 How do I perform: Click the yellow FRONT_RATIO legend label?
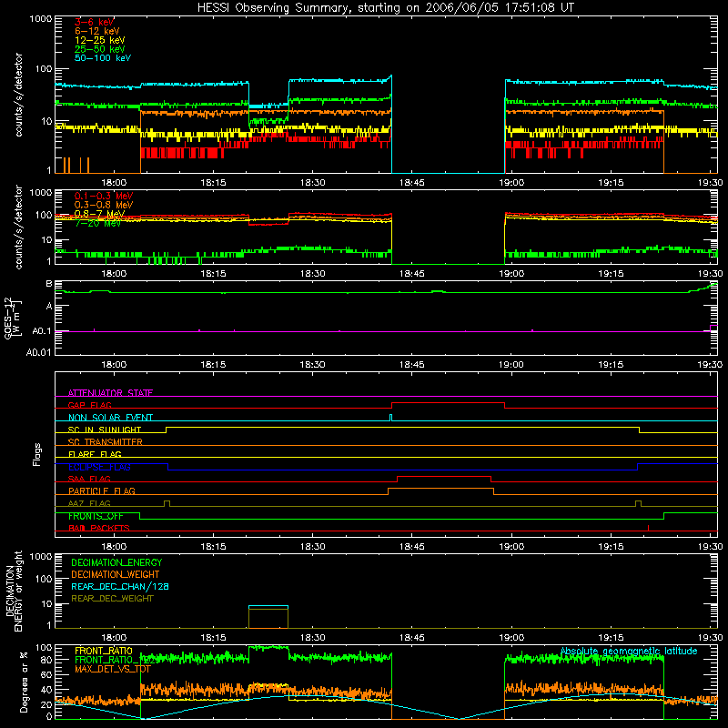(x=104, y=651)
